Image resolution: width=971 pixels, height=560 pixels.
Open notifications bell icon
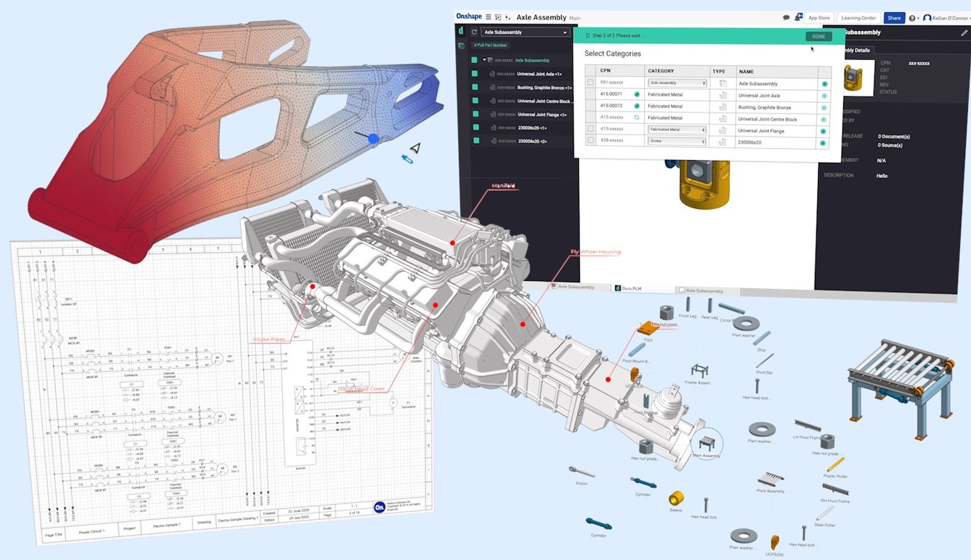(798, 18)
